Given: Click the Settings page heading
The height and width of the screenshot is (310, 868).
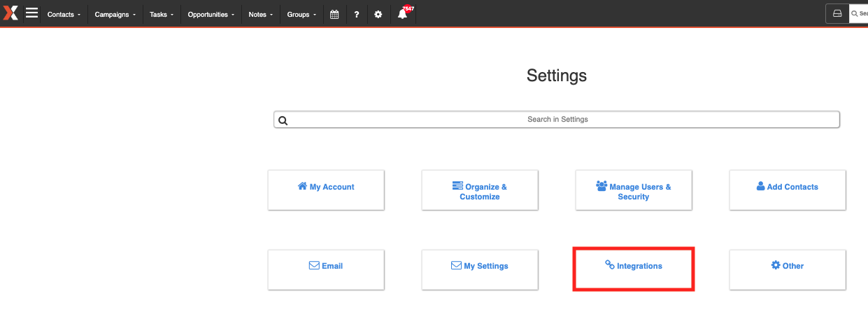Looking at the screenshot, I should click(557, 76).
